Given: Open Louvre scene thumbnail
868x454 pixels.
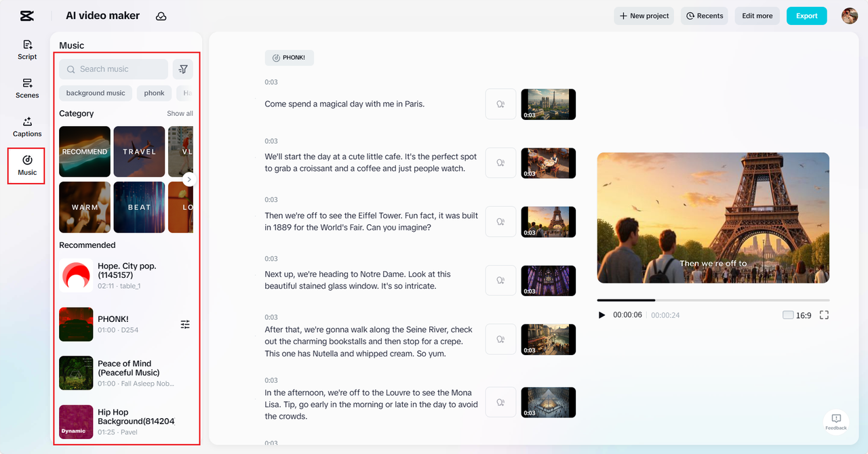Looking at the screenshot, I should click(548, 403).
